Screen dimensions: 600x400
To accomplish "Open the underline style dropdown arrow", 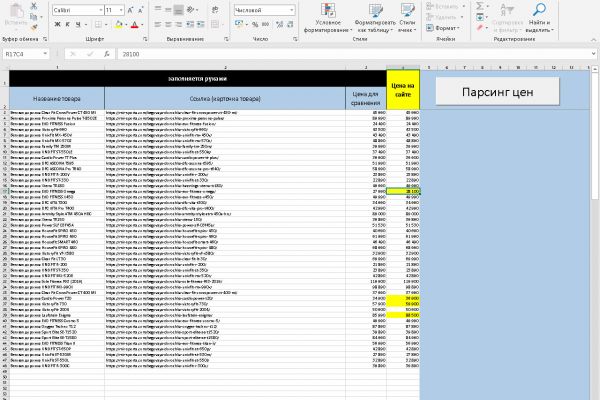I will tap(85, 24).
